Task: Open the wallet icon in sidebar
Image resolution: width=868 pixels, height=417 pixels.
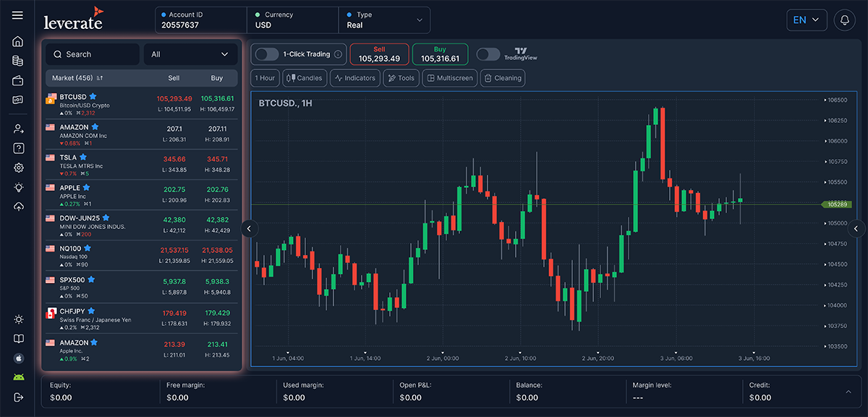Action: coord(18,80)
